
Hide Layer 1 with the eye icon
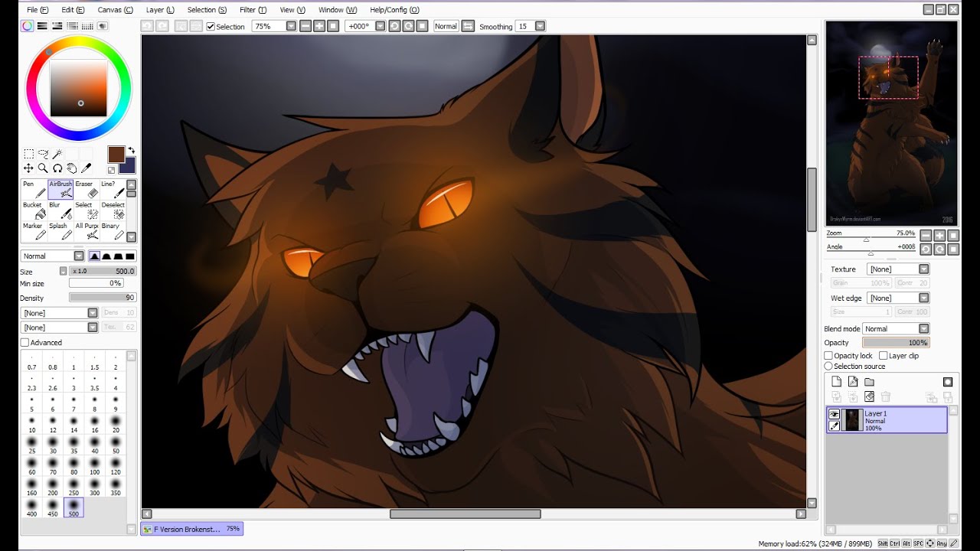click(834, 414)
